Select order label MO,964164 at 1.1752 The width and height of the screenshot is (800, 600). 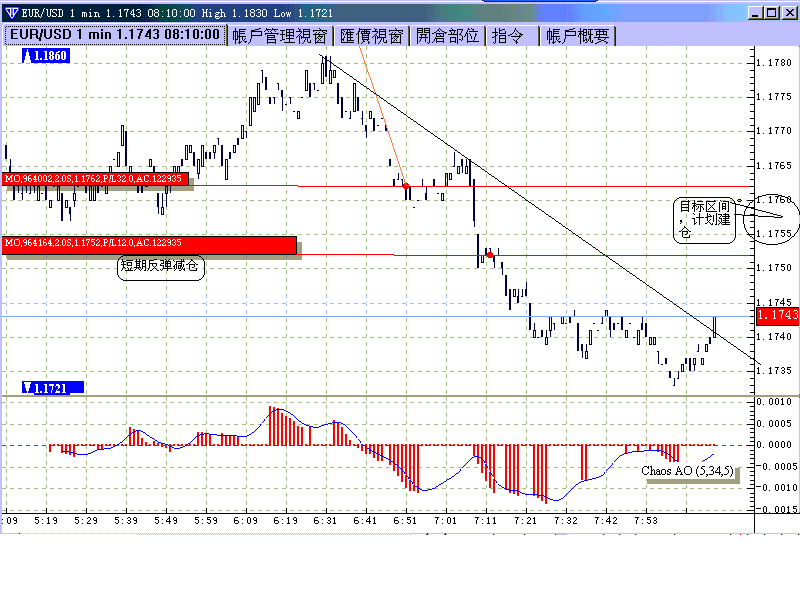pos(149,245)
